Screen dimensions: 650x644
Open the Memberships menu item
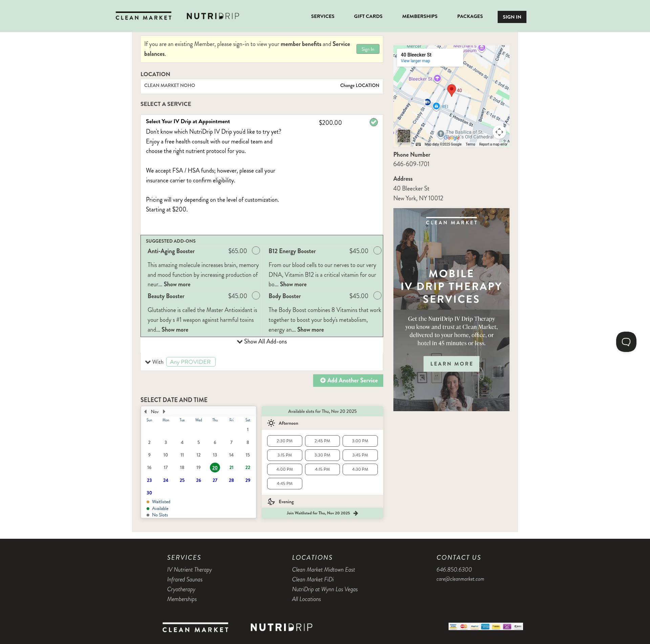tap(420, 16)
